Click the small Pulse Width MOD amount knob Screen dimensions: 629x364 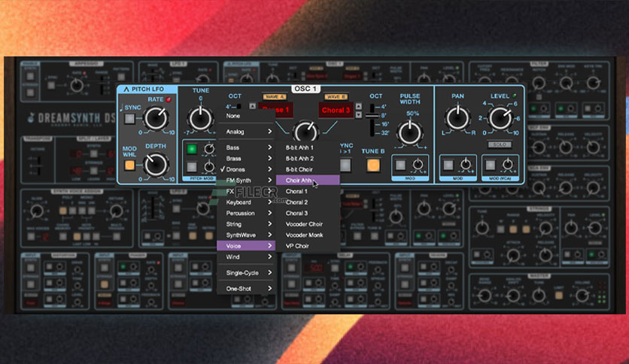pyautogui.click(x=418, y=165)
